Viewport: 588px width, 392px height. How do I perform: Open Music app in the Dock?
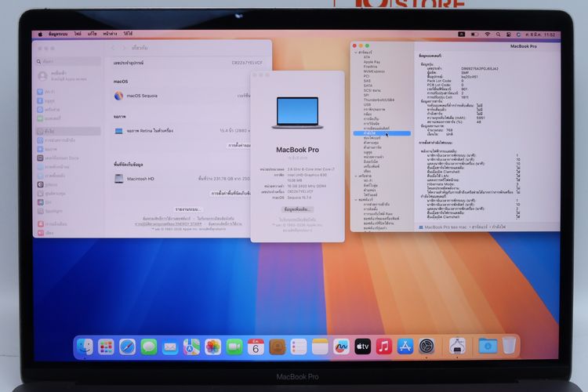(384, 347)
